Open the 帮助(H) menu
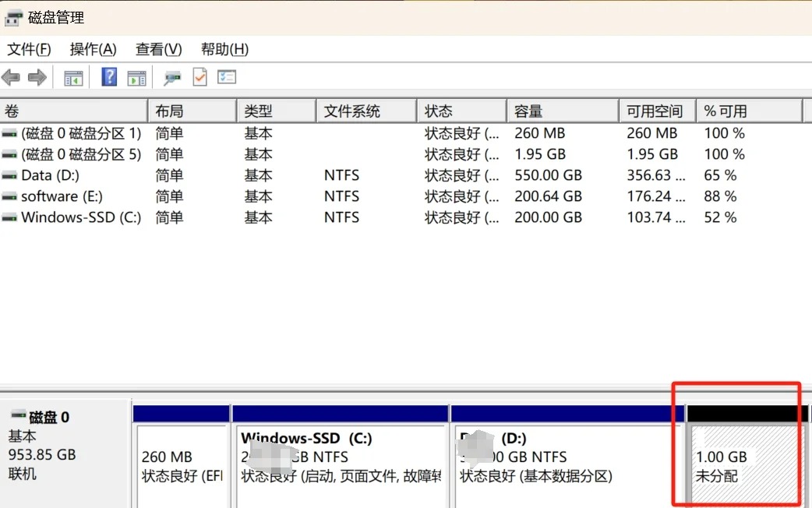Screen dimensions: 812x508 224,49
